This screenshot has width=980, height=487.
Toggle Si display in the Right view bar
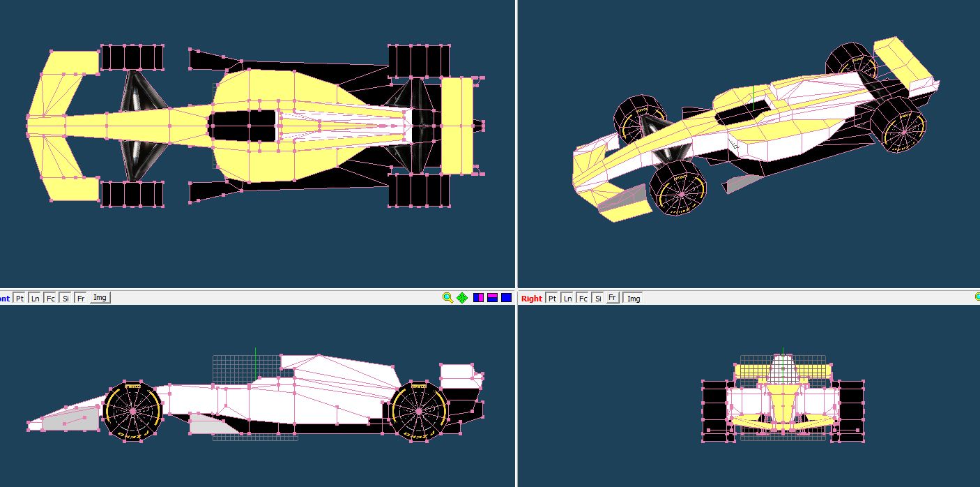[597, 299]
